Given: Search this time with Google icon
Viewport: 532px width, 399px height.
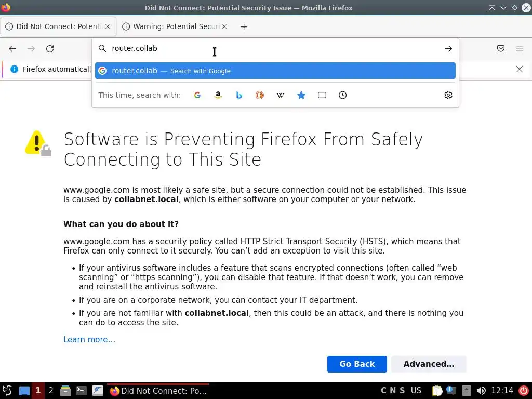Looking at the screenshot, I should pyautogui.click(x=197, y=96).
